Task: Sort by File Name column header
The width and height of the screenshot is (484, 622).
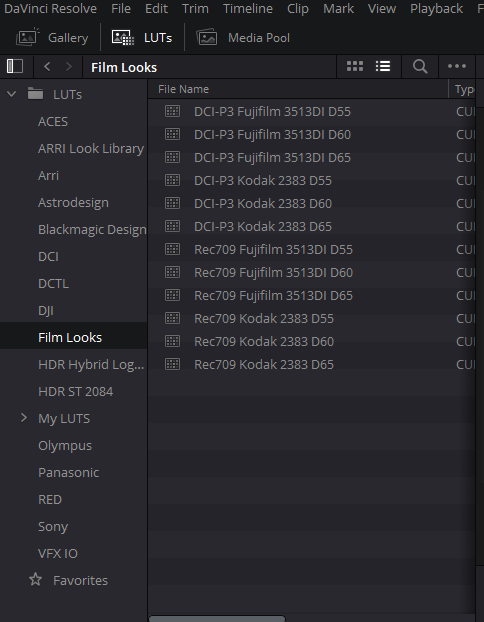Action: tap(183, 89)
